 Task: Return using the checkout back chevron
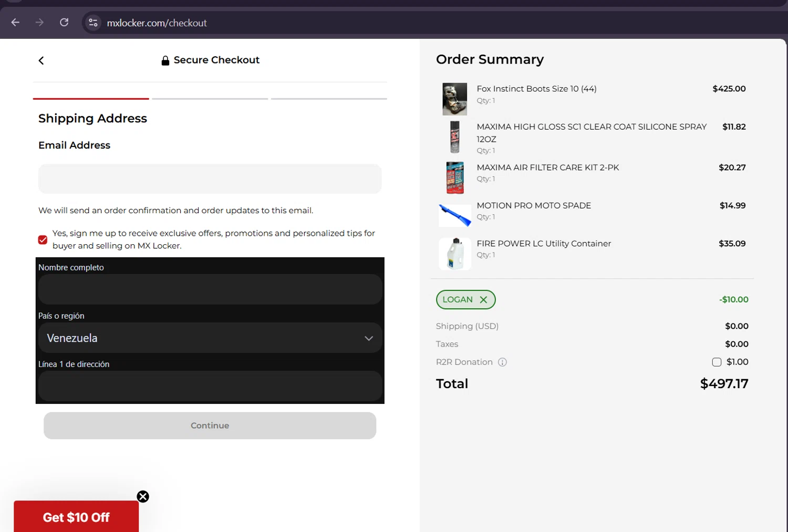pyautogui.click(x=41, y=60)
